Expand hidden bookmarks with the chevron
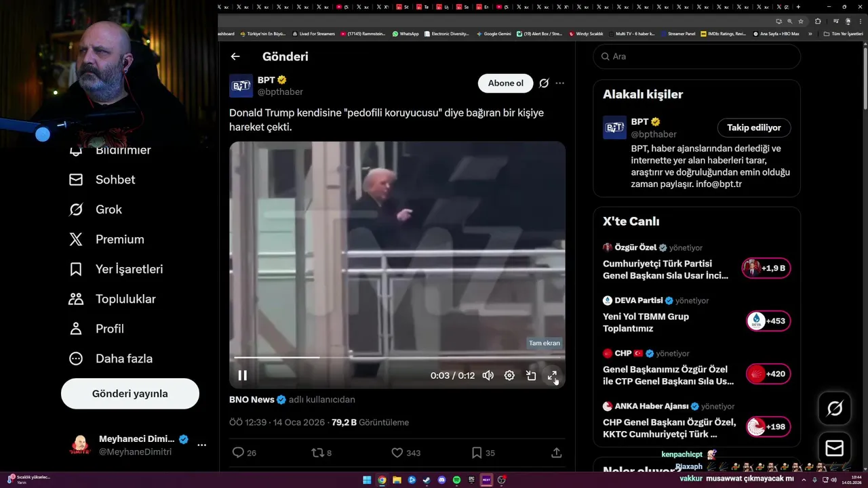 click(810, 33)
